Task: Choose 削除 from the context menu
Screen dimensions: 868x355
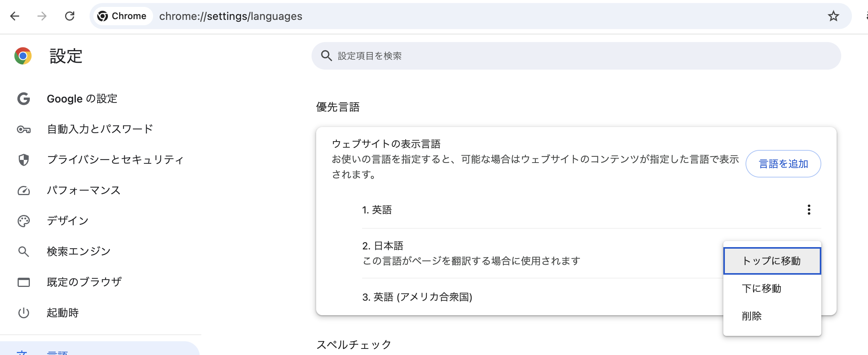Action: 752,316
